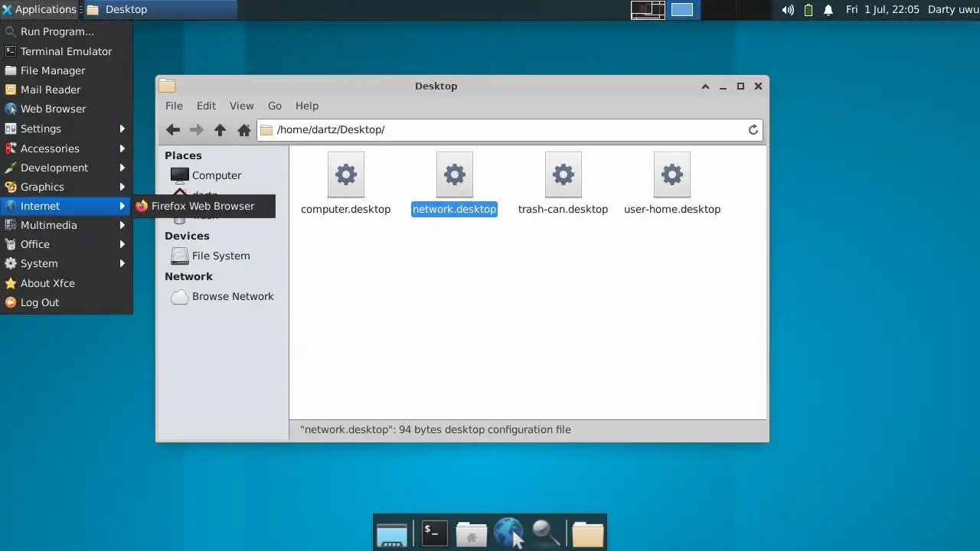This screenshot has width=980, height=551.
Task: Open the View menu
Action: (241, 106)
